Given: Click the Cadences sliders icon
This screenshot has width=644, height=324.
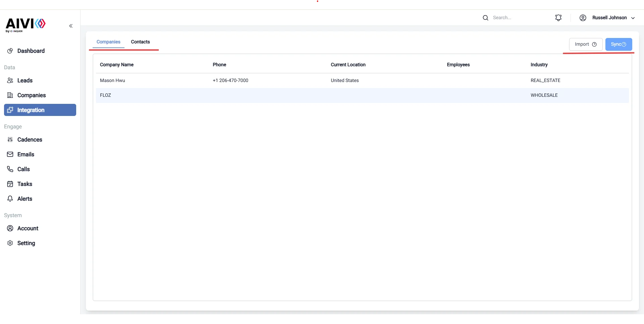Looking at the screenshot, I should click(10, 139).
